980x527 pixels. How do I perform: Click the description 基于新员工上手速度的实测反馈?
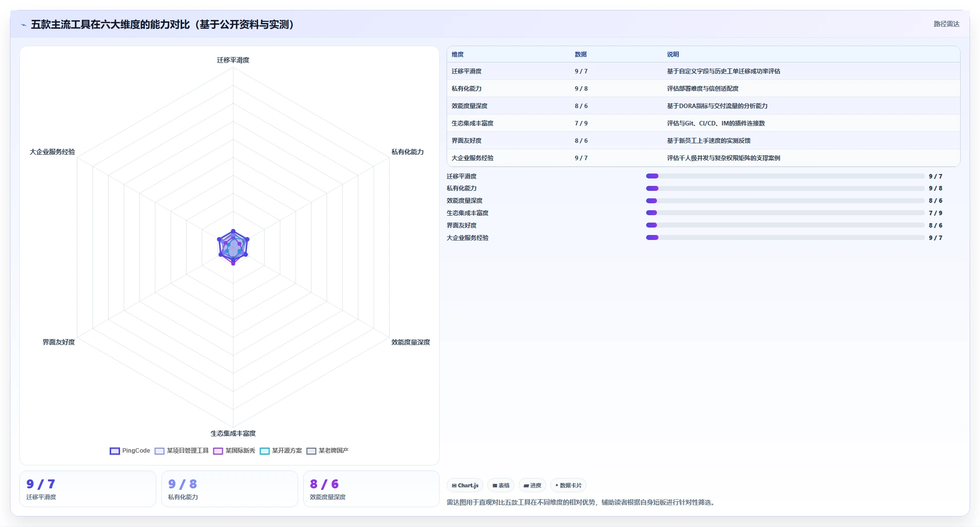[x=709, y=141]
